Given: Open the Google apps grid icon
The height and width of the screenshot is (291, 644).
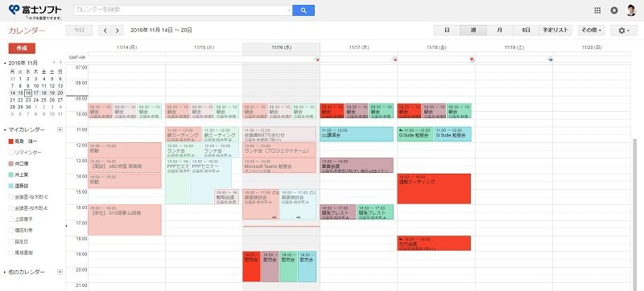Looking at the screenshot, I should click(x=597, y=10).
